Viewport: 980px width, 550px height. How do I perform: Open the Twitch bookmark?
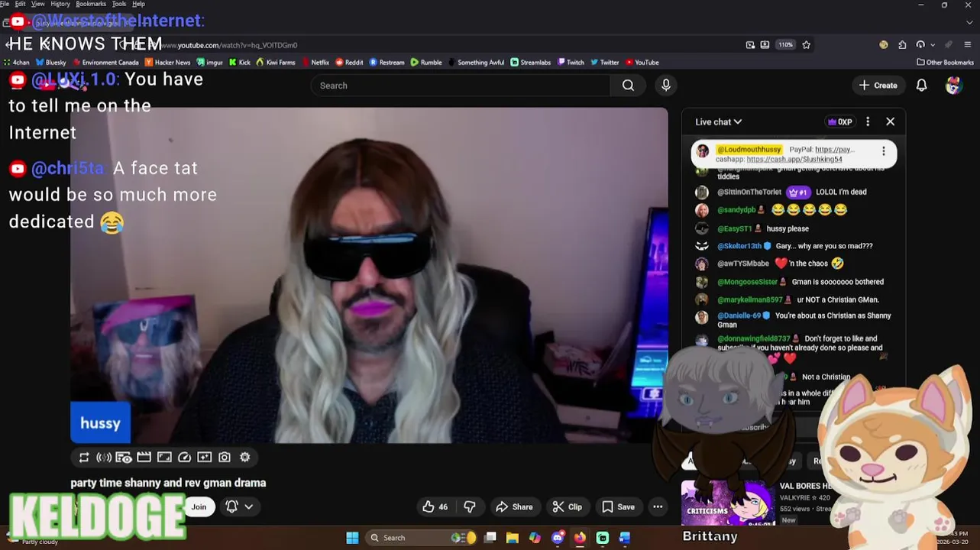[x=571, y=63]
